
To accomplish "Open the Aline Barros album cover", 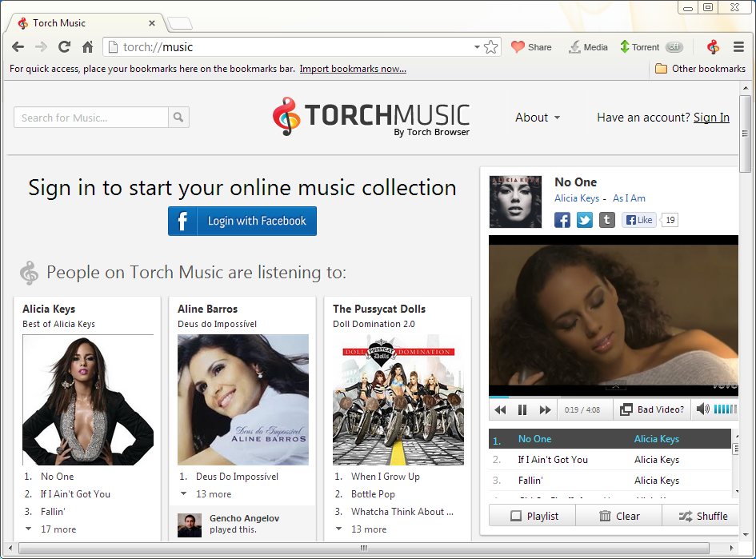I will pyautogui.click(x=243, y=400).
